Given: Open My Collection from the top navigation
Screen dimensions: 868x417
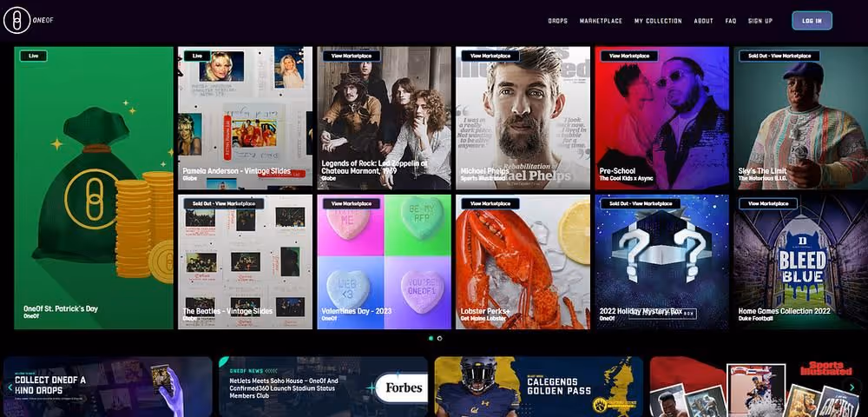Looking at the screenshot, I should (x=658, y=21).
